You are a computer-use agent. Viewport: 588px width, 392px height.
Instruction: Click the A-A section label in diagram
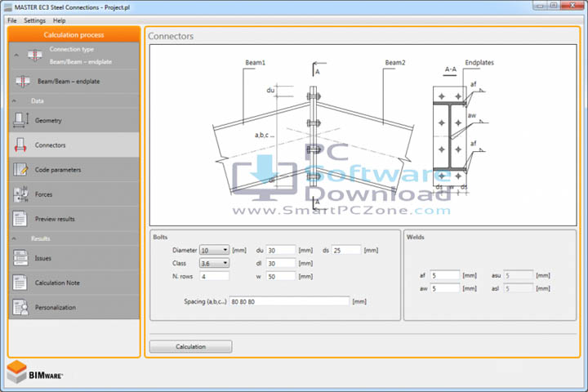pyautogui.click(x=450, y=69)
